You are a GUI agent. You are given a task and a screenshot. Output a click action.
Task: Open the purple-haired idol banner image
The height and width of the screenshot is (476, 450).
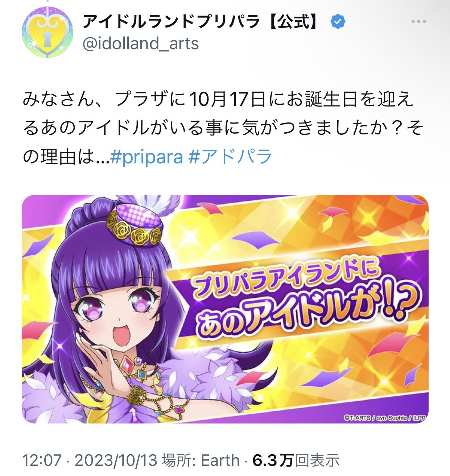click(x=225, y=309)
